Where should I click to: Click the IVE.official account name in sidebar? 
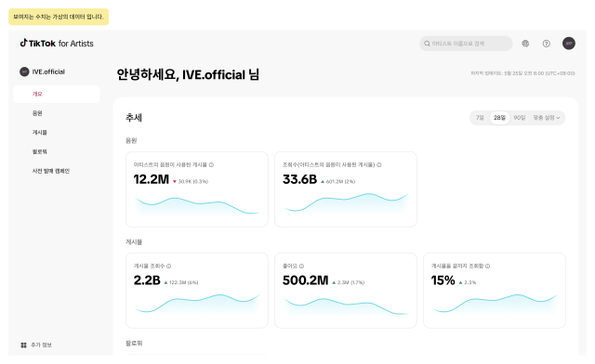point(48,71)
